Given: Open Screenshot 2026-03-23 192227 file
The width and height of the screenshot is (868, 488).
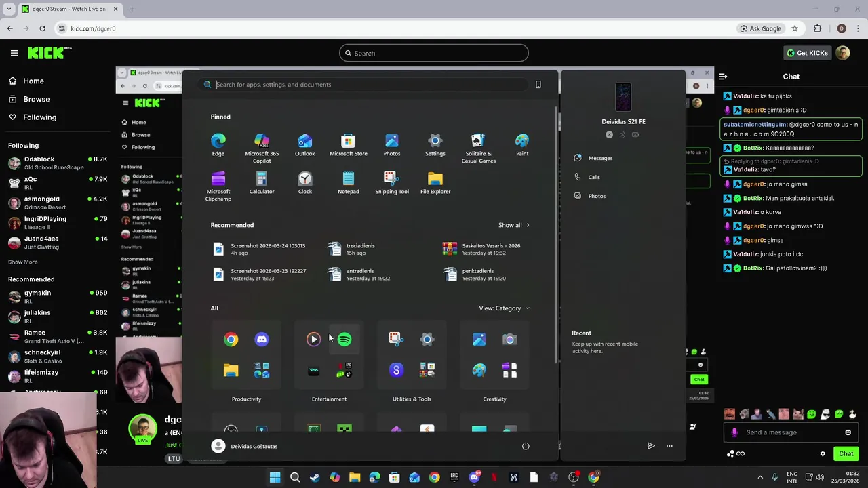Looking at the screenshot, I should point(260,274).
